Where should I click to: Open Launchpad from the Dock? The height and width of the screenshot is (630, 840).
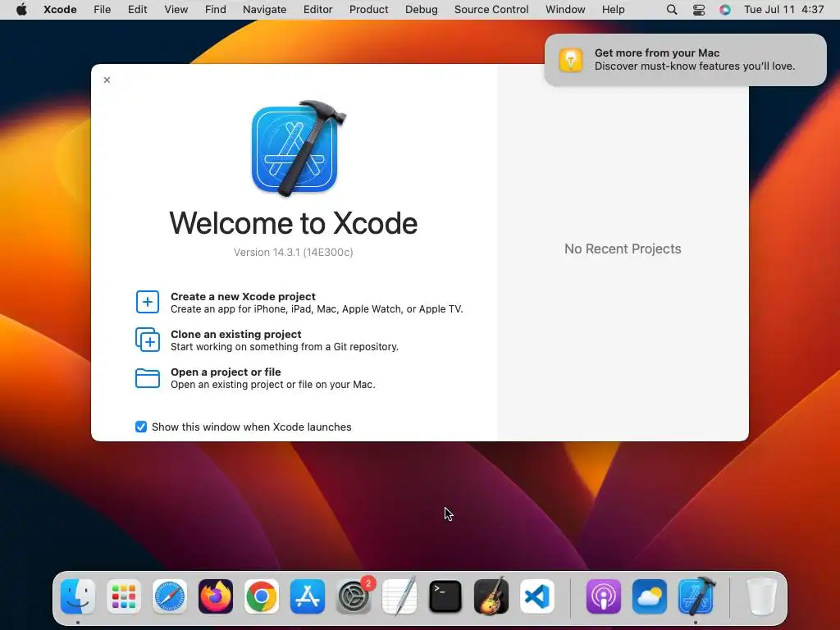click(x=124, y=596)
